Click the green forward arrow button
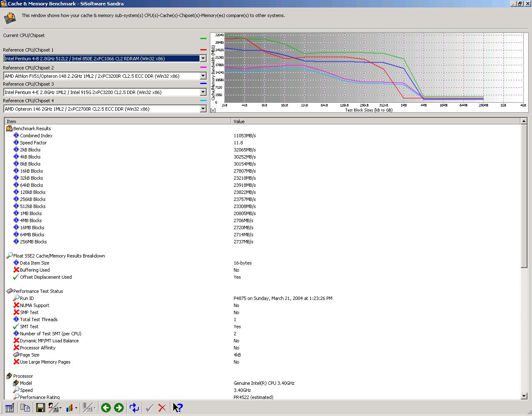 [119, 408]
